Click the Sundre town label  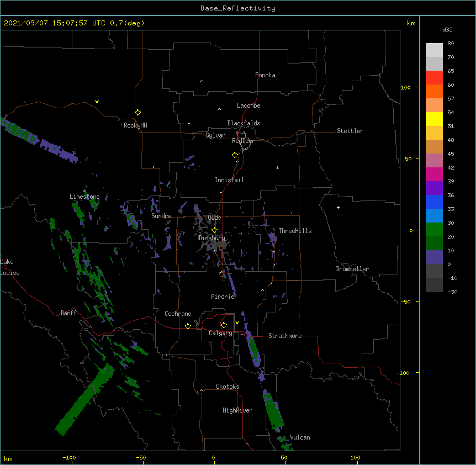pyautogui.click(x=161, y=216)
